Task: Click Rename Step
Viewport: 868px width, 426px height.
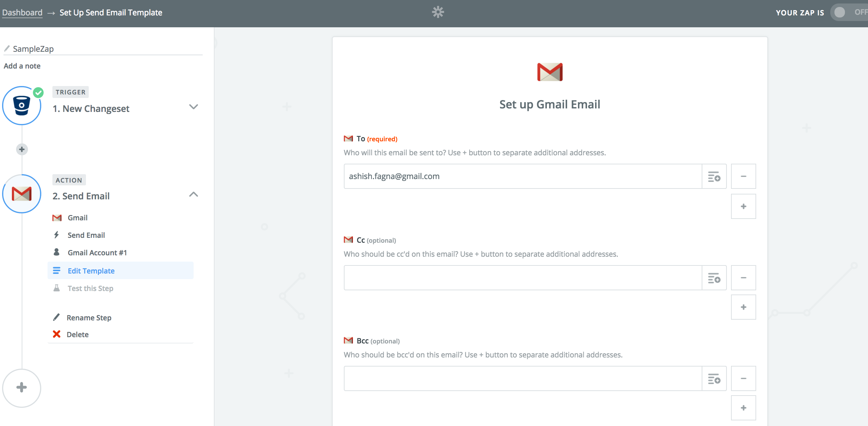Action: coord(89,318)
